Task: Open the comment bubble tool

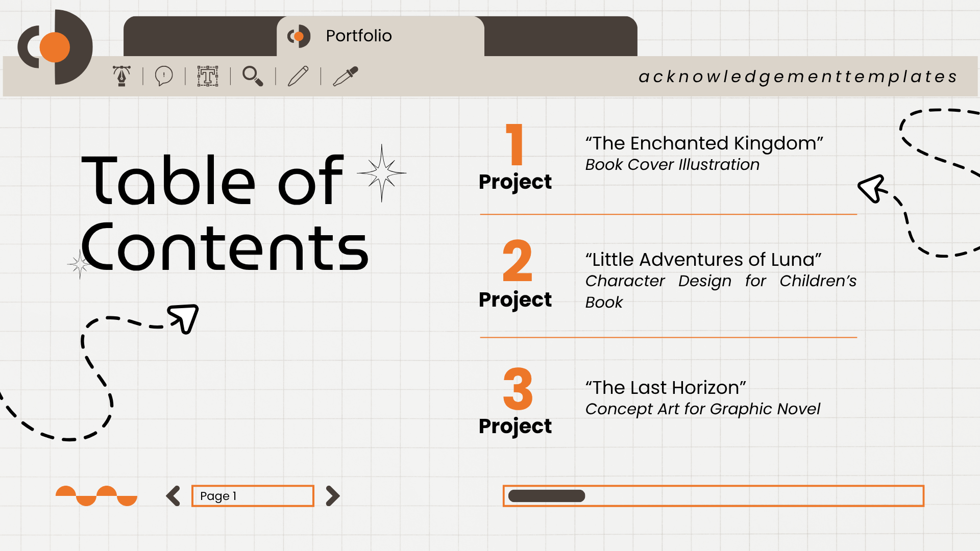Action: coord(164,76)
